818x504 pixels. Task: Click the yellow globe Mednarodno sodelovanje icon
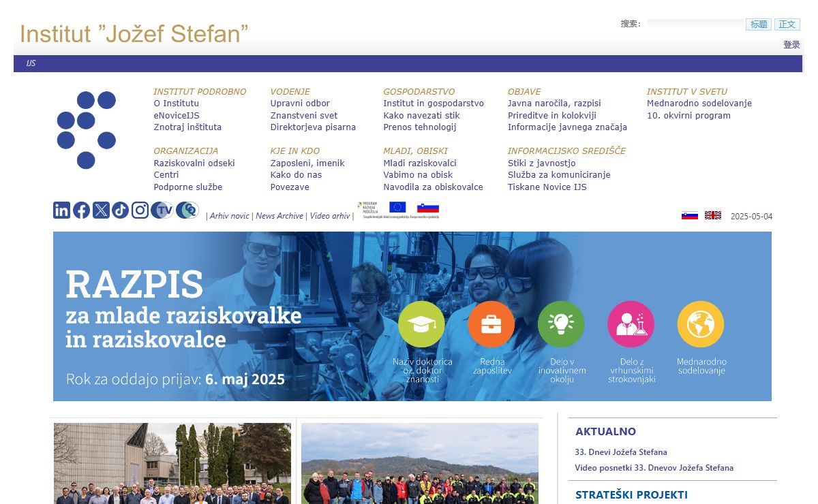701,324
